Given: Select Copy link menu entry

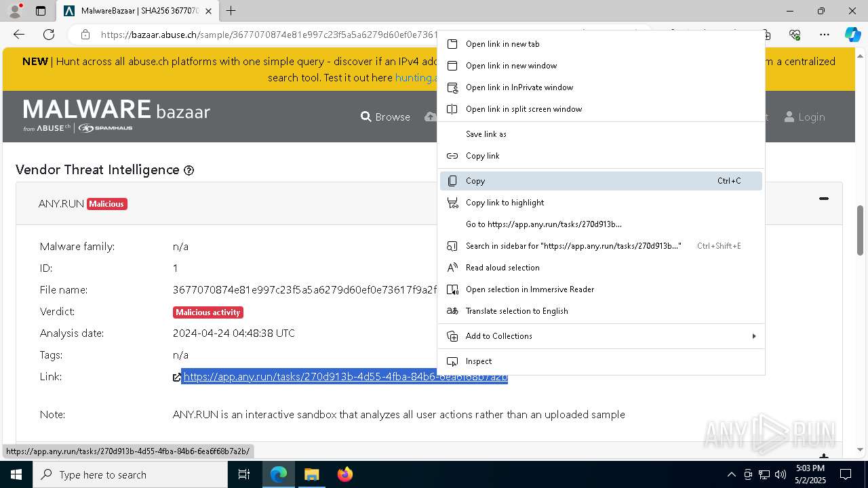Looking at the screenshot, I should coord(601,156).
